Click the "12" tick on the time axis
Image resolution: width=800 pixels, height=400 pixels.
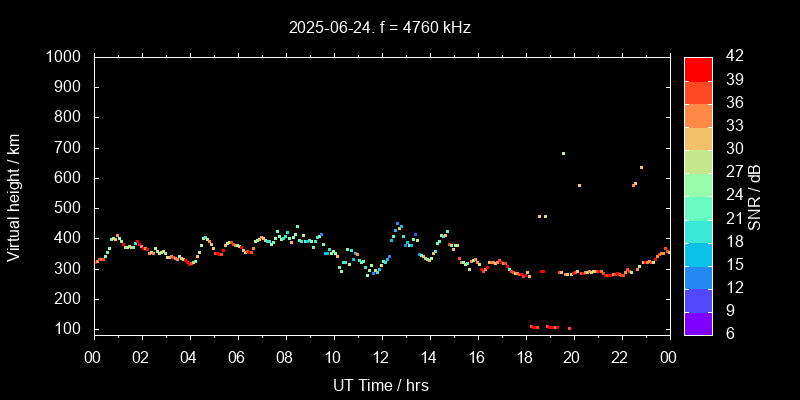(380, 357)
